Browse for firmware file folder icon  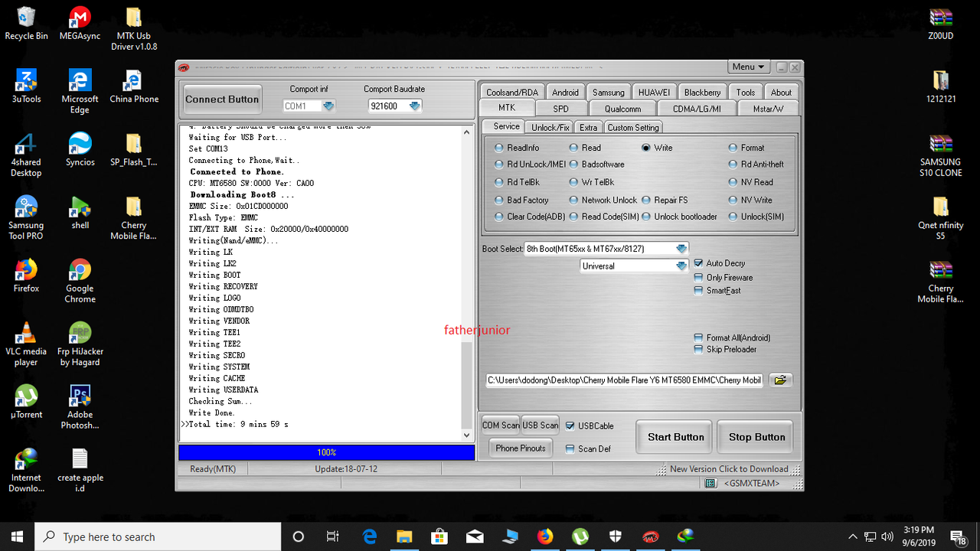click(x=780, y=380)
